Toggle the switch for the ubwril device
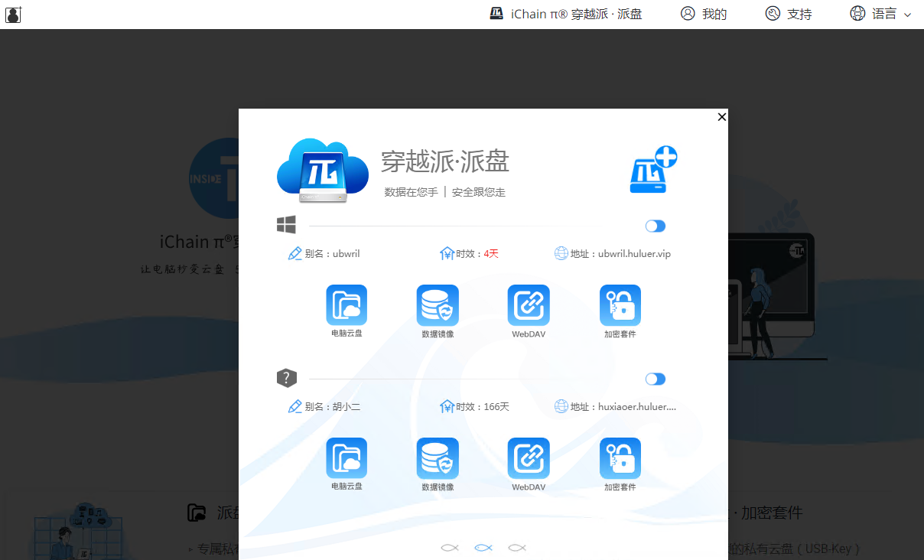 656,226
